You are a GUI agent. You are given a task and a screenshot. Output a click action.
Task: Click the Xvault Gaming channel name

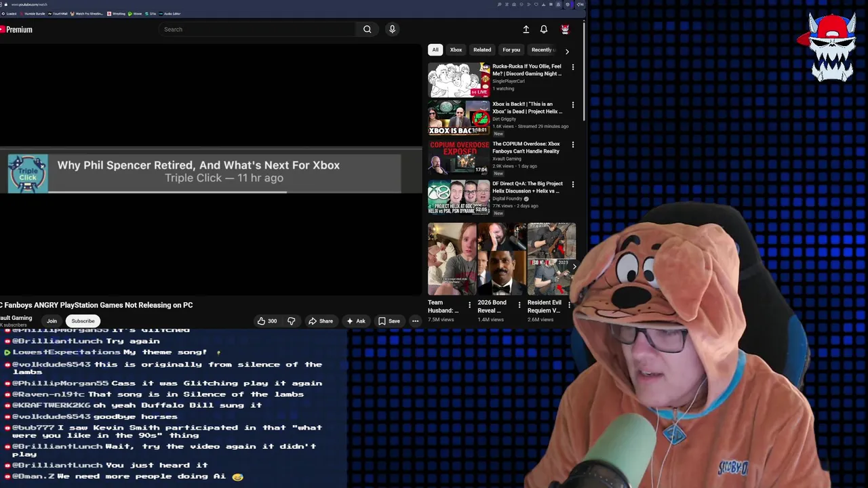(16, 318)
